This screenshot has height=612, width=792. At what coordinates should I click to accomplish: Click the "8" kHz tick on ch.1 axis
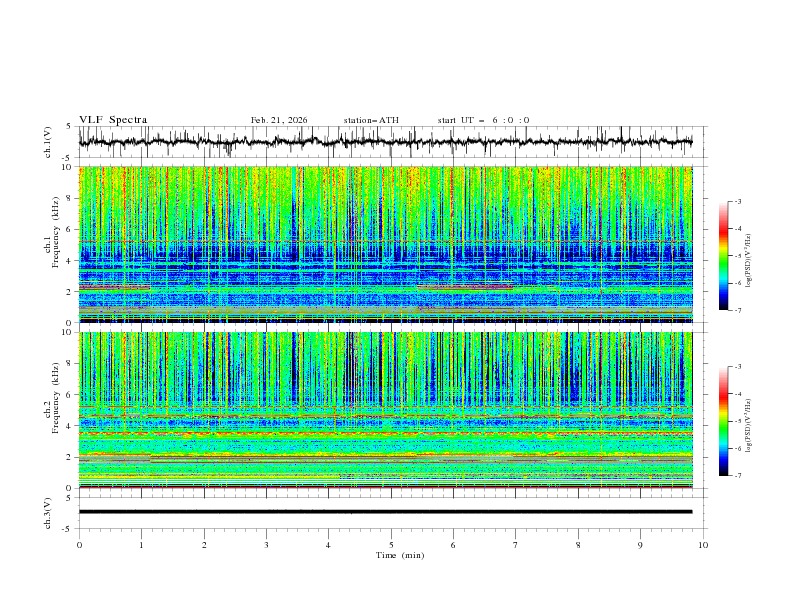(70, 198)
